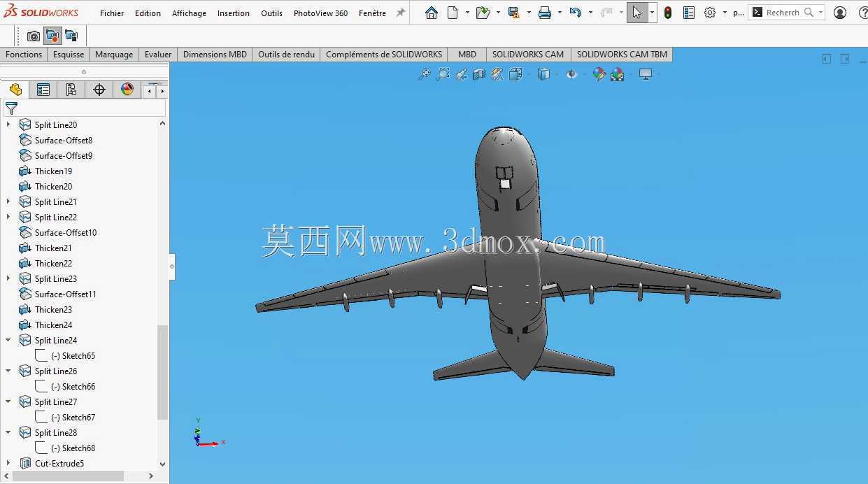
Task: Create a new document icon
Action: 453,13
